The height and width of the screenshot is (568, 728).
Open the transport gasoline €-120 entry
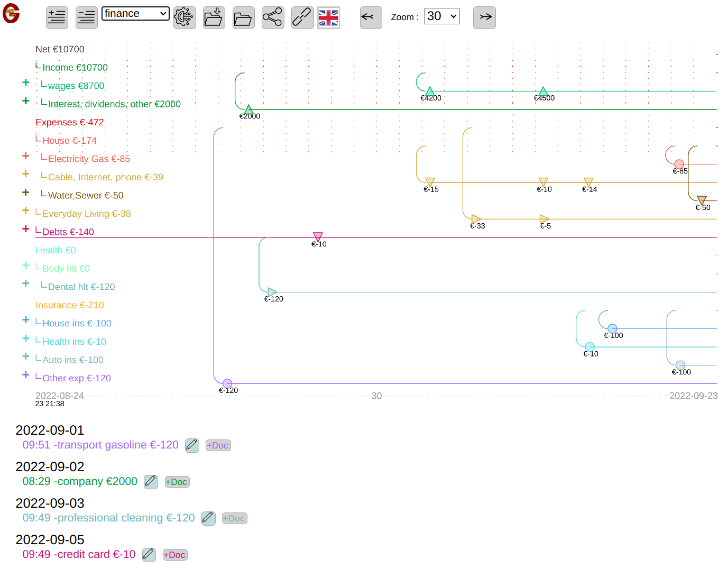[x=100, y=445]
